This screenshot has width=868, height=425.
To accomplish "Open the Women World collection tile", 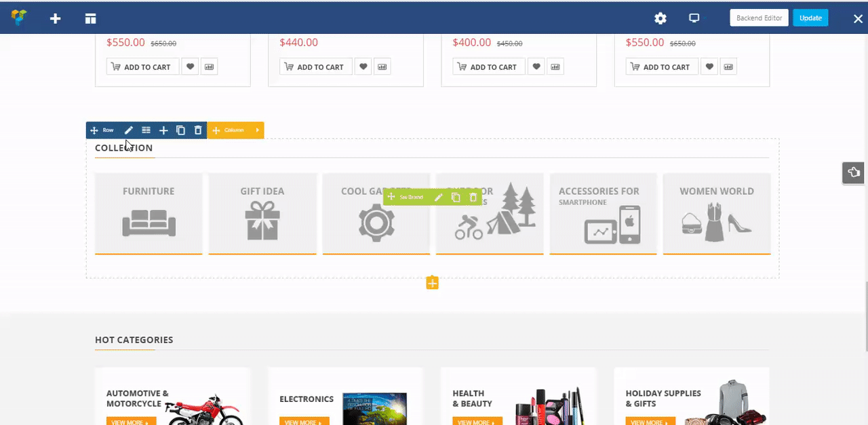I will tap(717, 214).
